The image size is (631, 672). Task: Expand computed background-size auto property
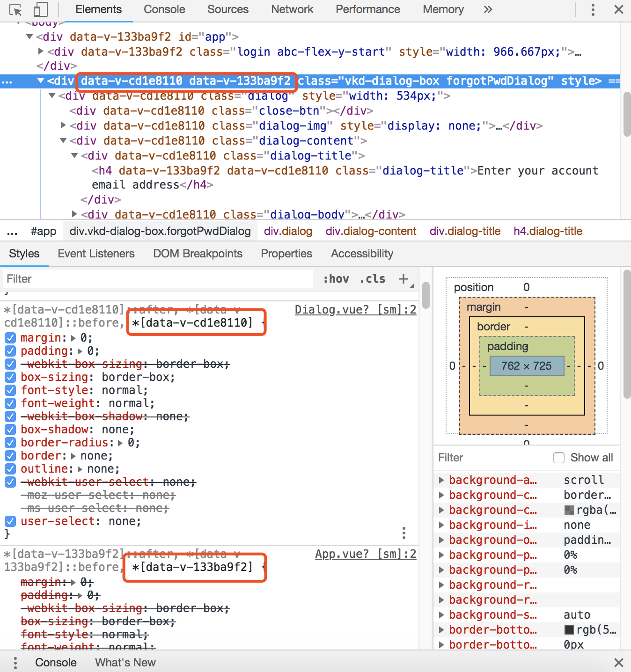[x=441, y=615]
